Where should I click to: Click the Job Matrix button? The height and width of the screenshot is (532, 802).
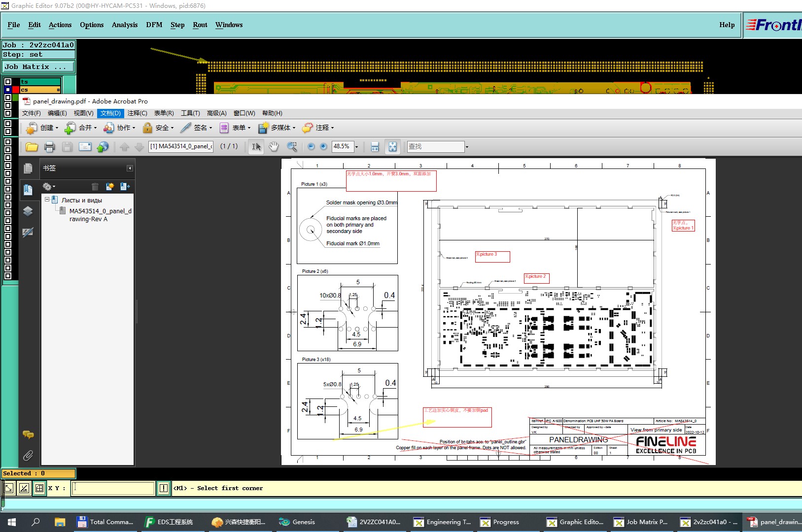39,66
